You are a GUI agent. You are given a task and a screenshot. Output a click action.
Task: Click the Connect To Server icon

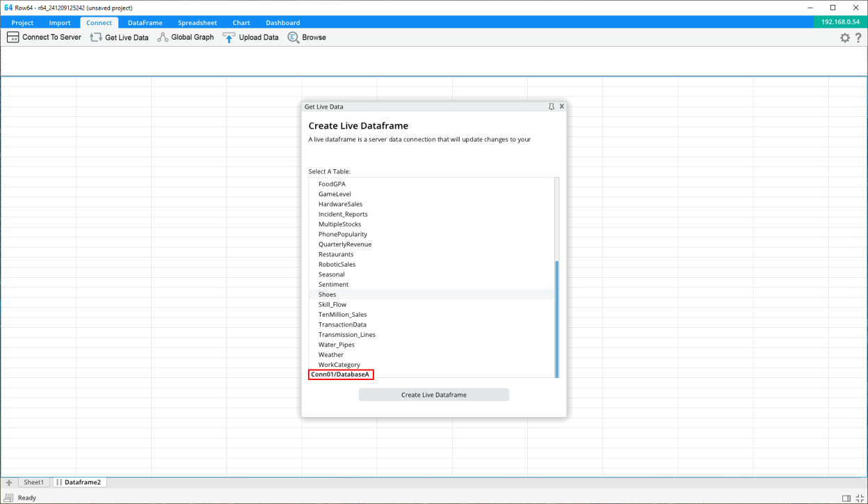pos(13,38)
